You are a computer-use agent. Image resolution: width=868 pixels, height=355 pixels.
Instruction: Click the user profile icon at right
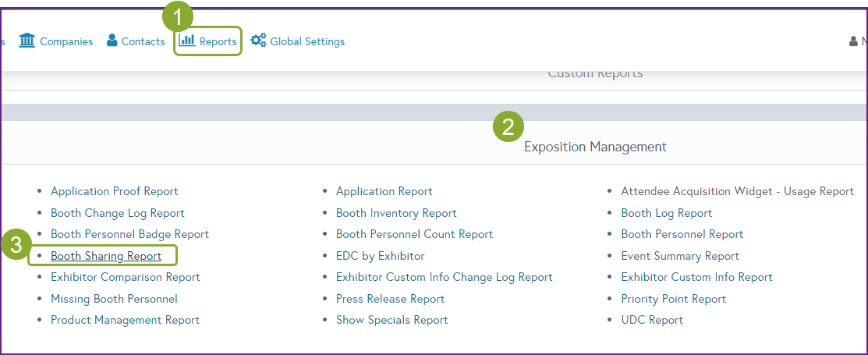[853, 41]
